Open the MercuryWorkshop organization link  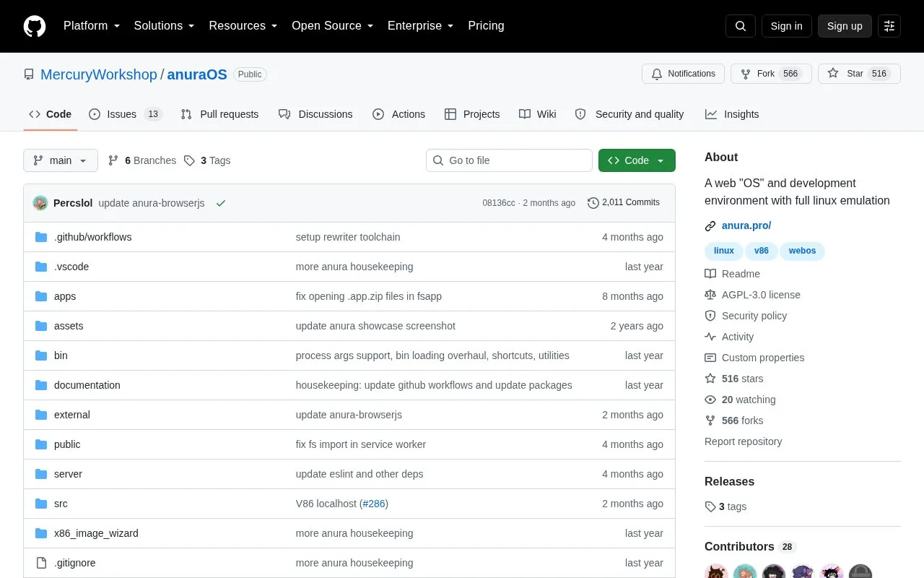(x=99, y=74)
